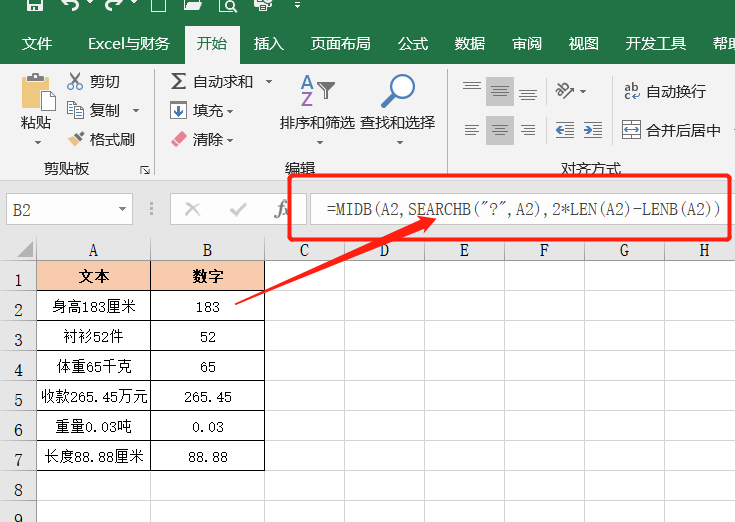Click the Copy (复制) button

click(x=100, y=110)
